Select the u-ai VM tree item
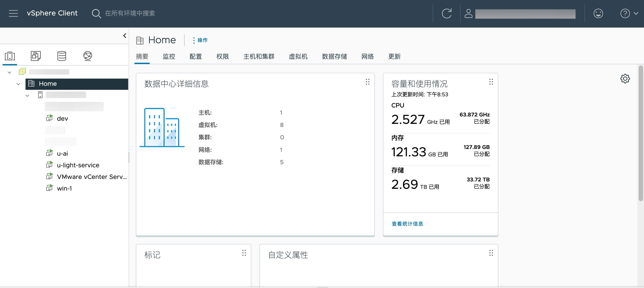 click(62, 153)
